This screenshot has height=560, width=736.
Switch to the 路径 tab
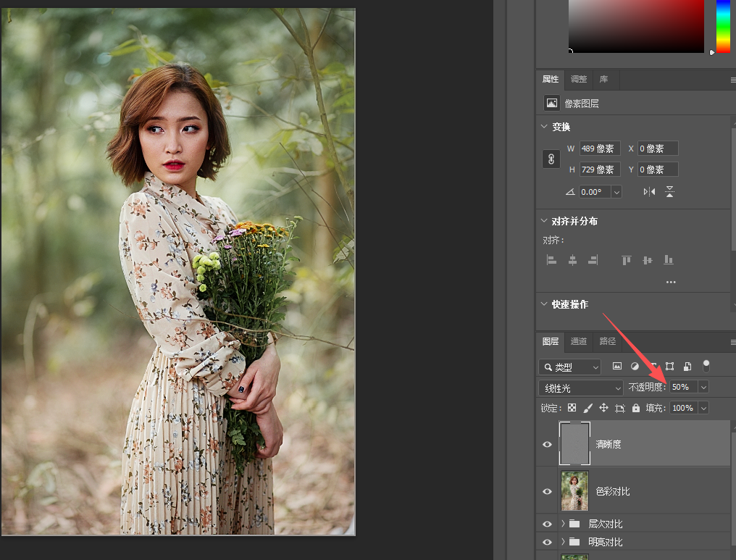pyautogui.click(x=607, y=341)
